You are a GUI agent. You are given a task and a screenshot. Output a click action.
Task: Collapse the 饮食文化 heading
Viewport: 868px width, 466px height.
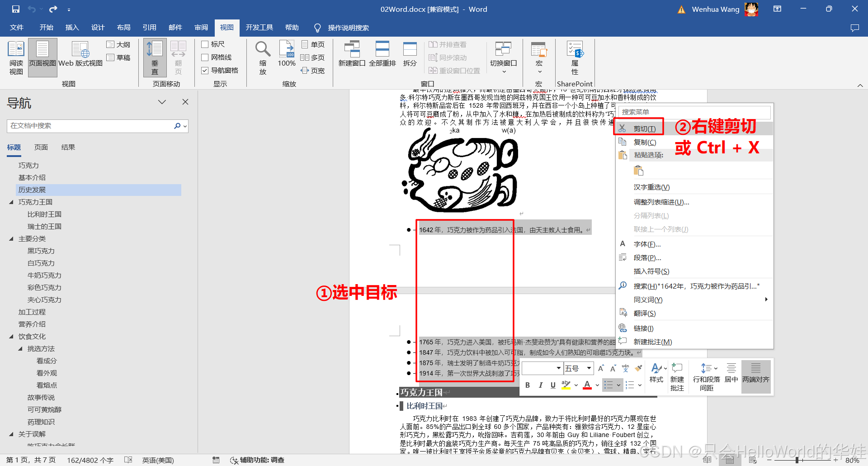click(11, 337)
